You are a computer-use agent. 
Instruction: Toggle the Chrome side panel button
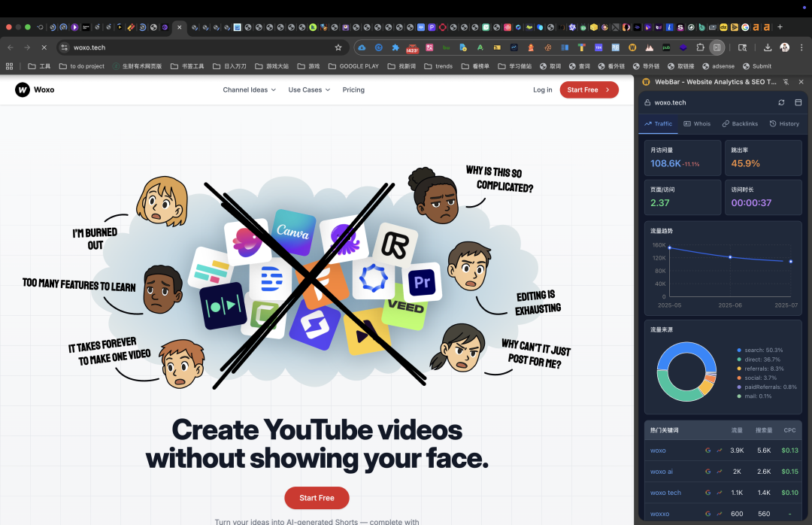[x=717, y=47]
